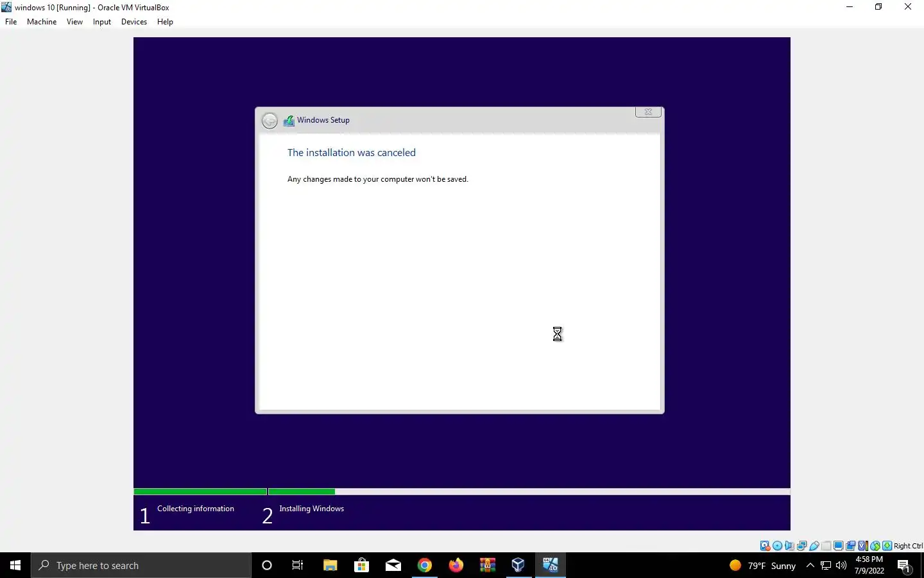The width and height of the screenshot is (924, 578).
Task: Click the Windows Setup title icon
Action: (289, 120)
